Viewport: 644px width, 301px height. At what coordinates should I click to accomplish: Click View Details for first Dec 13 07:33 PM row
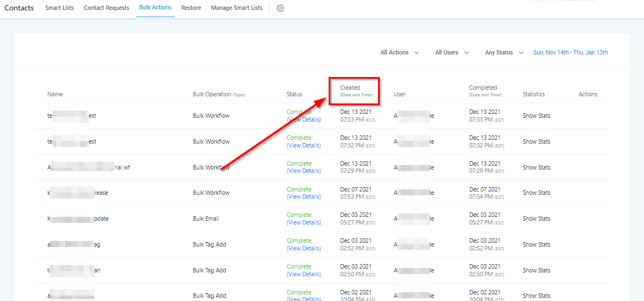(304, 119)
